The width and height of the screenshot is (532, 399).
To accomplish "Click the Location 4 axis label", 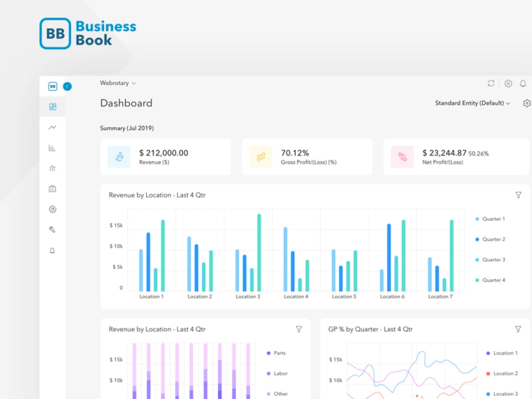I will 296,296.
